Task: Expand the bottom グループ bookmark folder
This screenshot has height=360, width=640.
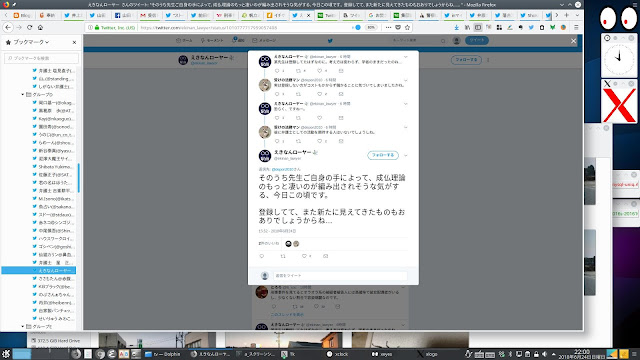Action: (x=23, y=327)
